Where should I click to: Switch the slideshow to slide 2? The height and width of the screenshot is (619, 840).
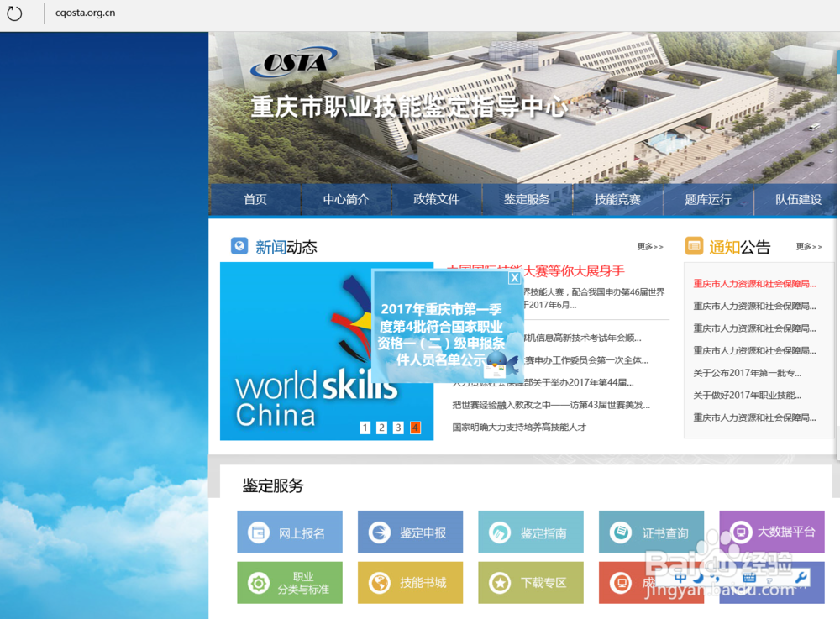click(381, 428)
